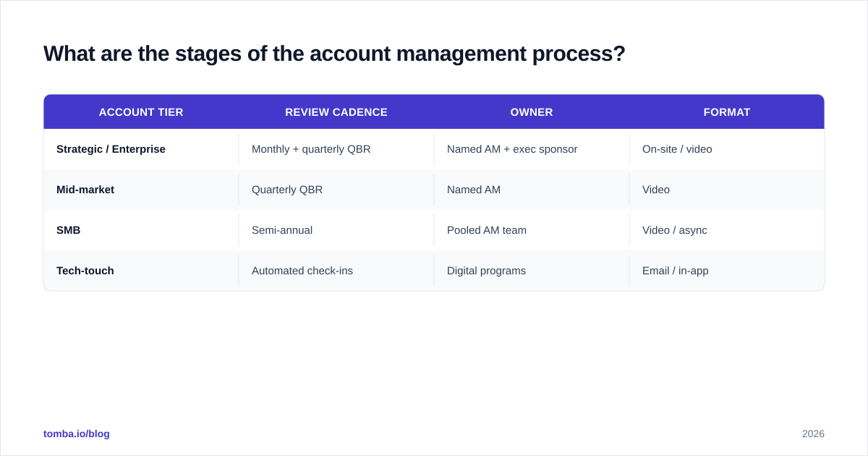Select the REVIEW CADENCE column header
868x456 pixels.
click(336, 112)
